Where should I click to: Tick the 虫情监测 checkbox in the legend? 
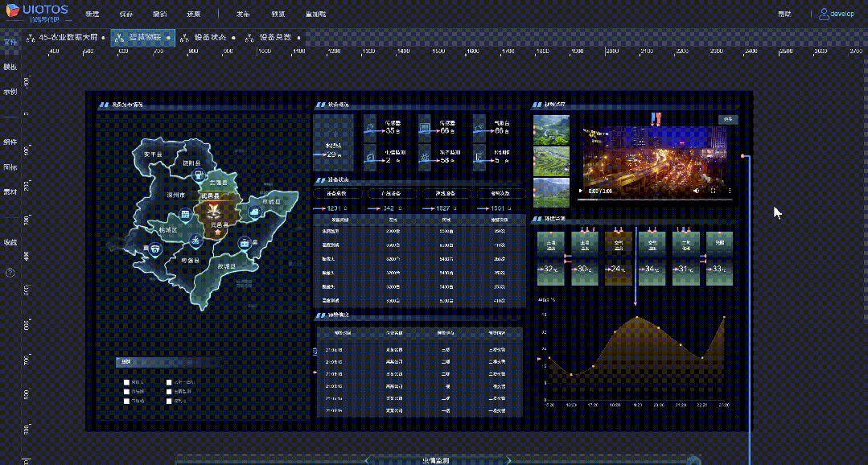click(x=170, y=391)
